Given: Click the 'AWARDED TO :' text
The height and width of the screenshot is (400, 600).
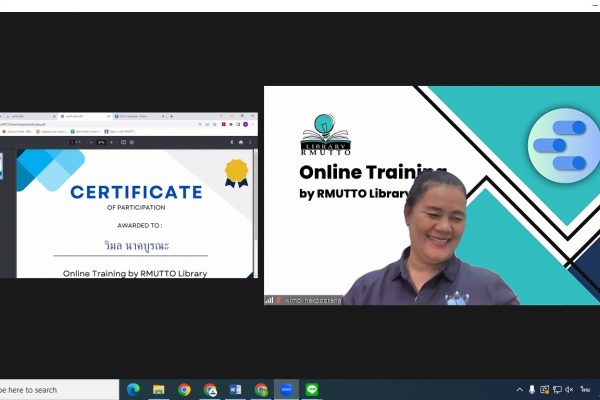Looking at the screenshot, I should point(140,225).
